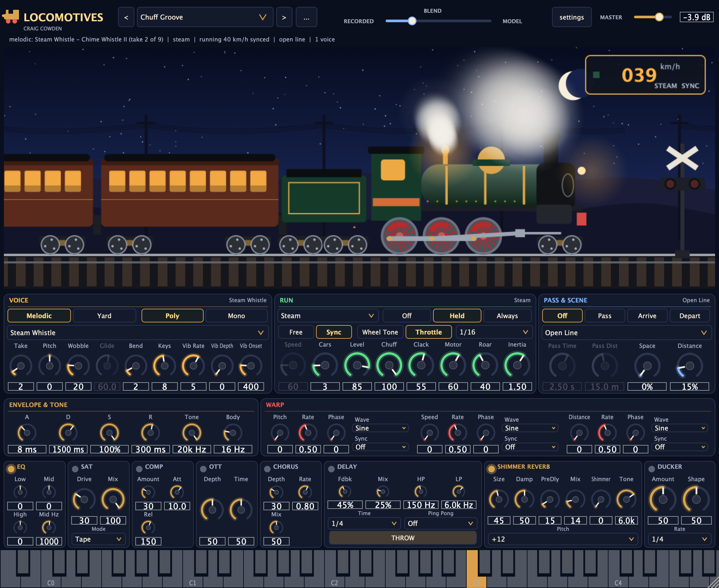
Task: Click the Wheel Tone button
Action: 380,332
